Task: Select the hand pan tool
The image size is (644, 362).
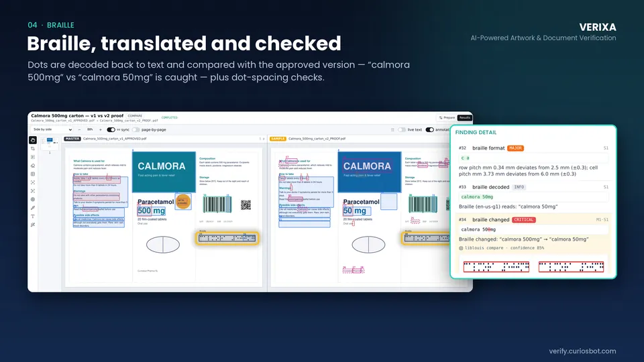Action: pos(33,140)
